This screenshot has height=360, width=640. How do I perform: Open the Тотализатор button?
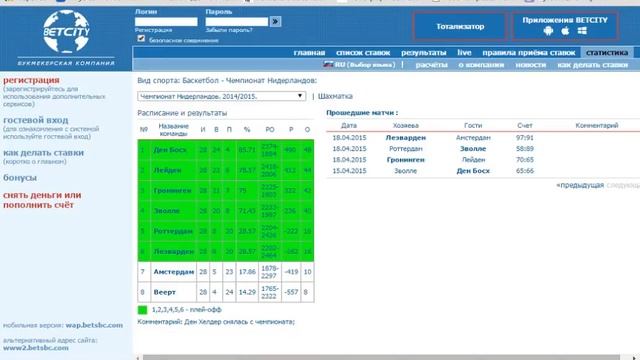(460, 27)
